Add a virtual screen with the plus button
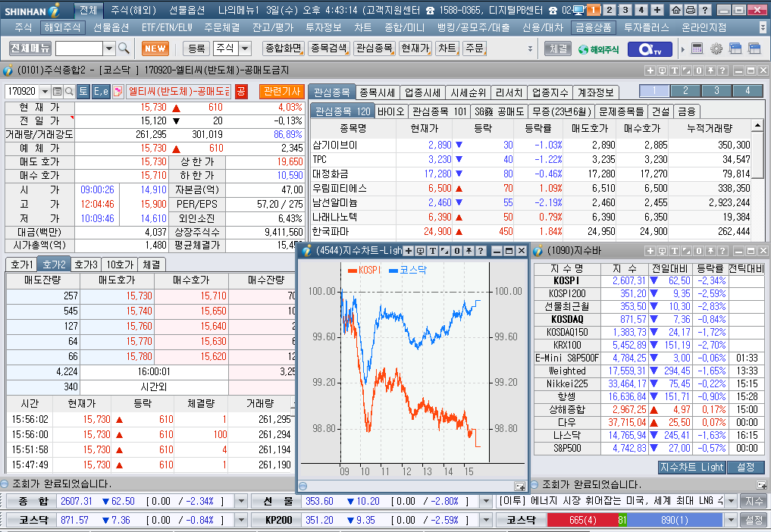771x532 pixels. pyautogui.click(x=657, y=10)
